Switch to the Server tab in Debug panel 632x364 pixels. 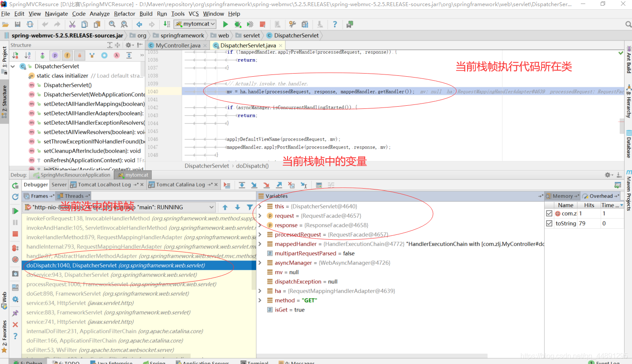click(x=59, y=185)
